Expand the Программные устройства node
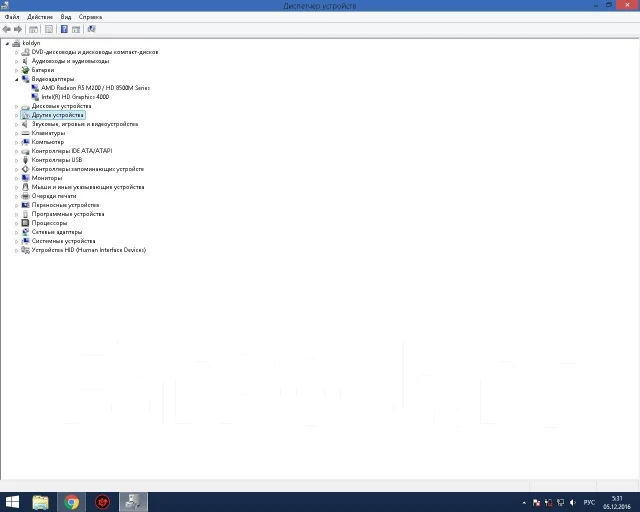640x512 pixels. [16, 214]
